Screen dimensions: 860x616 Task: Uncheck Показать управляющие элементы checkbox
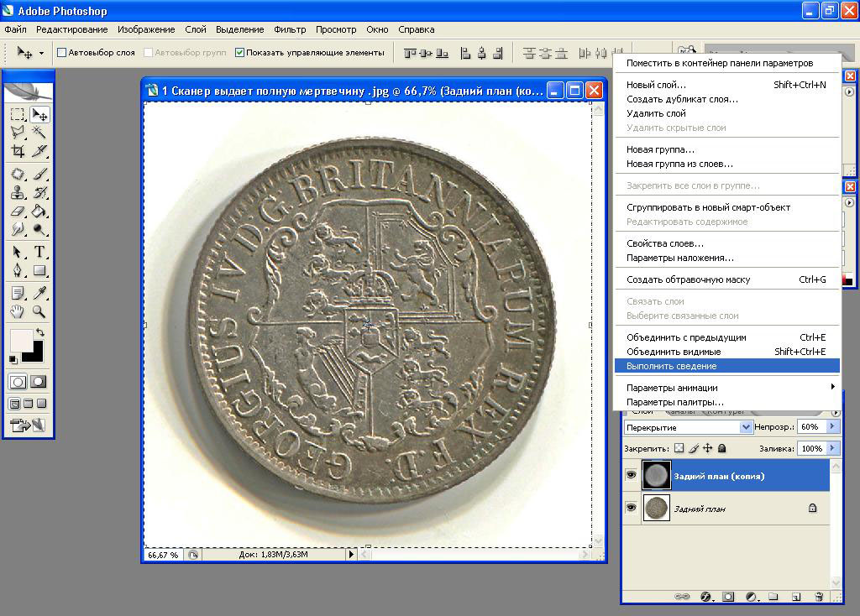coord(239,53)
